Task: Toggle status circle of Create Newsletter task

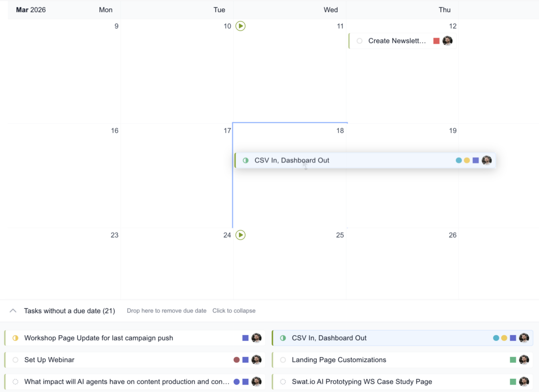Action: pyautogui.click(x=360, y=41)
